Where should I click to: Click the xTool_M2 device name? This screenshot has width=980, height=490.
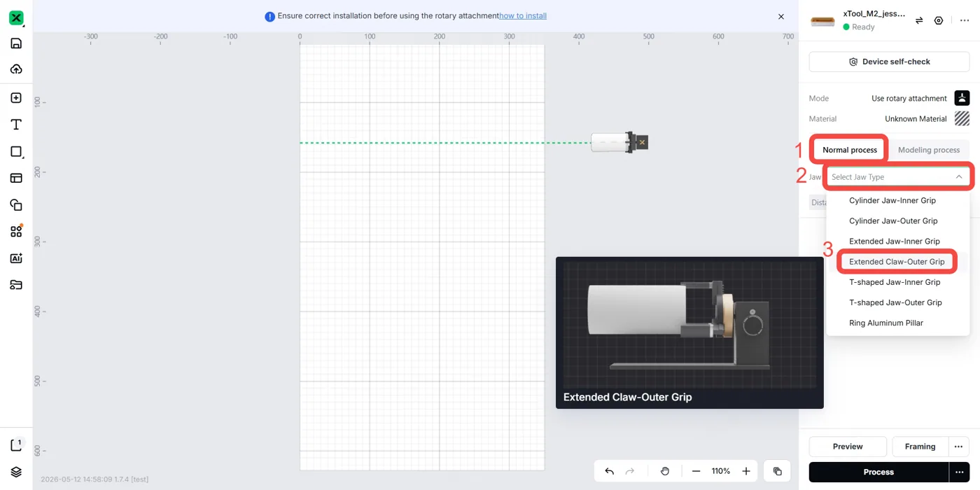point(874,13)
